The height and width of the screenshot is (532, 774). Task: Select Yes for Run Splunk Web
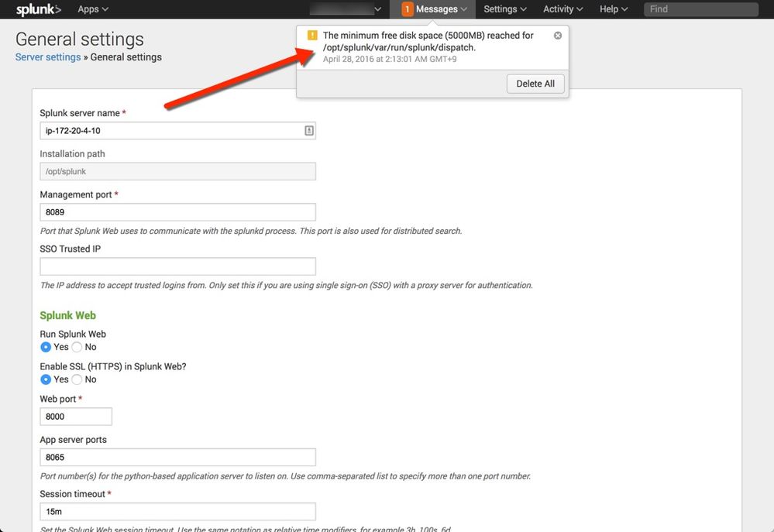tap(46, 347)
